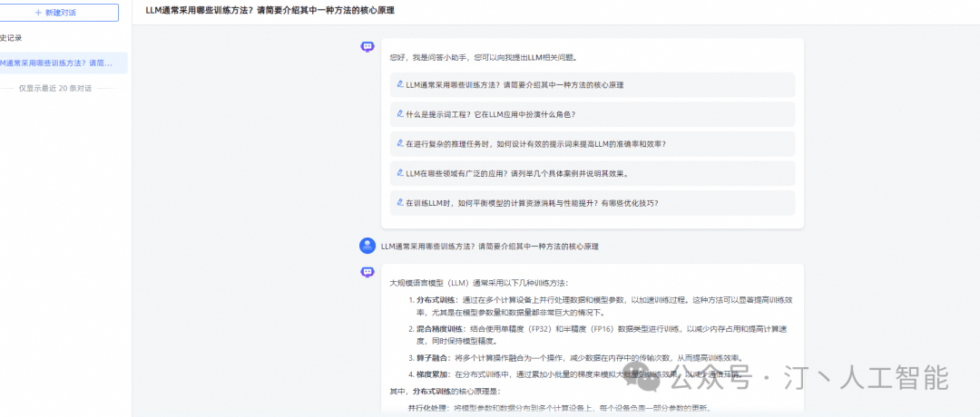The width and height of the screenshot is (980, 417).
Task: Click the line 其中，分布式训练的核心原理是
Action: tap(445, 392)
